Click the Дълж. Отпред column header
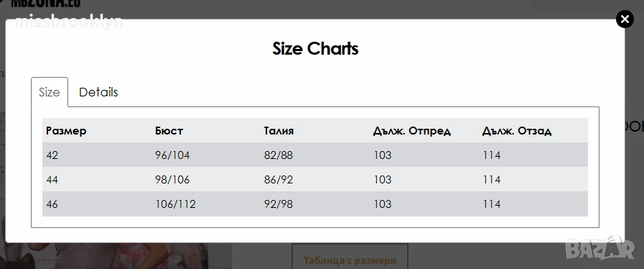 click(412, 131)
